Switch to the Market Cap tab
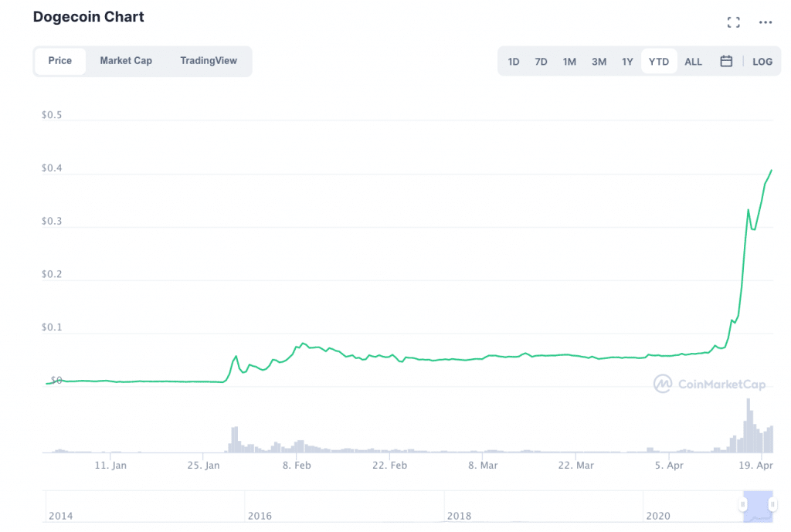Viewport: 791px width, 532px height. coord(126,61)
